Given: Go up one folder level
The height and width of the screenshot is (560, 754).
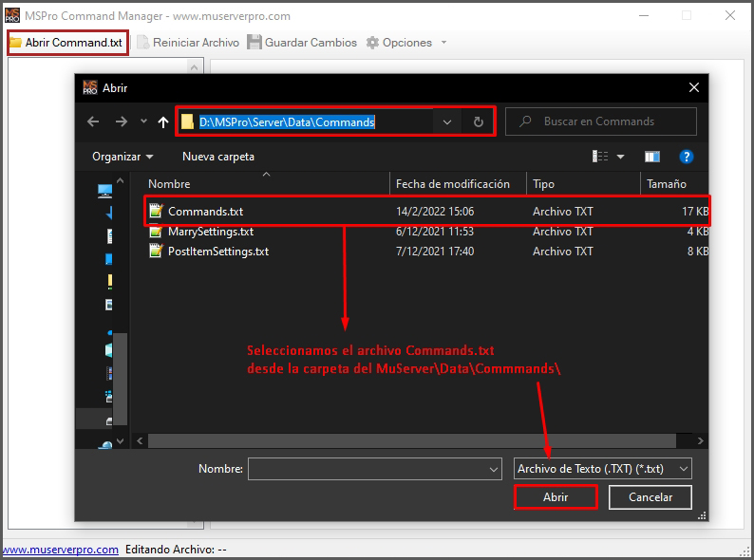Looking at the screenshot, I should point(163,121).
